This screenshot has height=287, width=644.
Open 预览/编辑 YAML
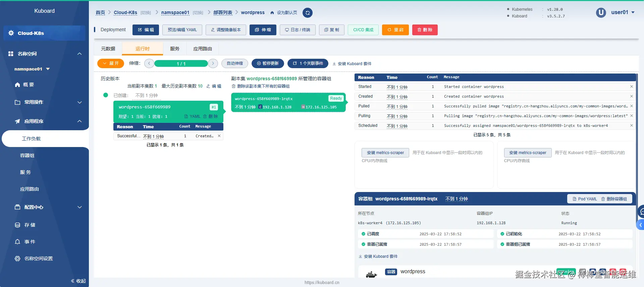click(x=182, y=30)
